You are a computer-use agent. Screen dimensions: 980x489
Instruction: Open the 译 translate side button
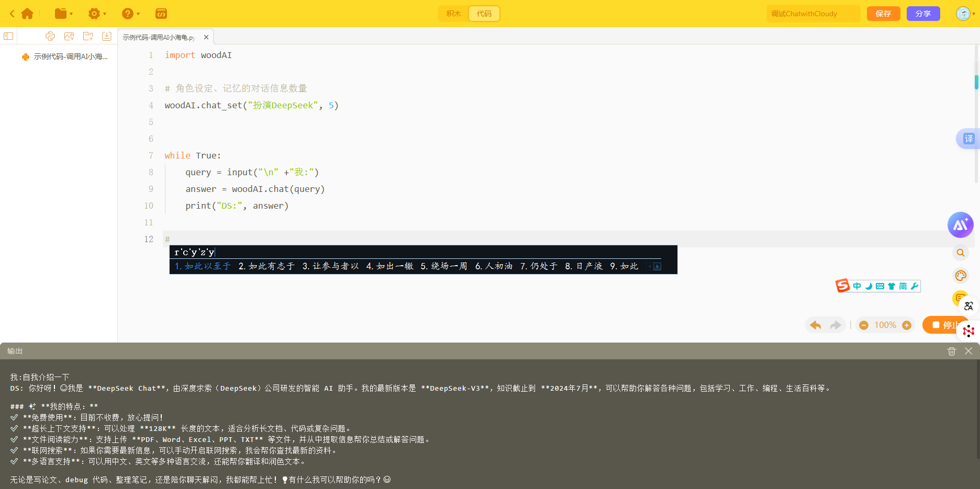(968, 139)
